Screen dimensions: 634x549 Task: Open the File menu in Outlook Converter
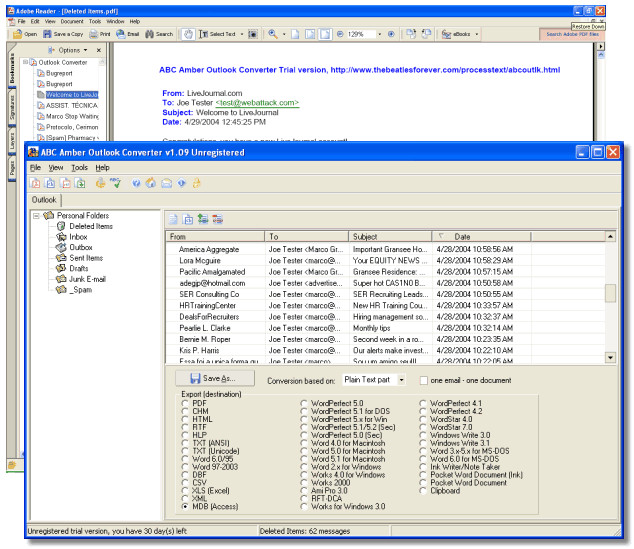pyautogui.click(x=35, y=167)
